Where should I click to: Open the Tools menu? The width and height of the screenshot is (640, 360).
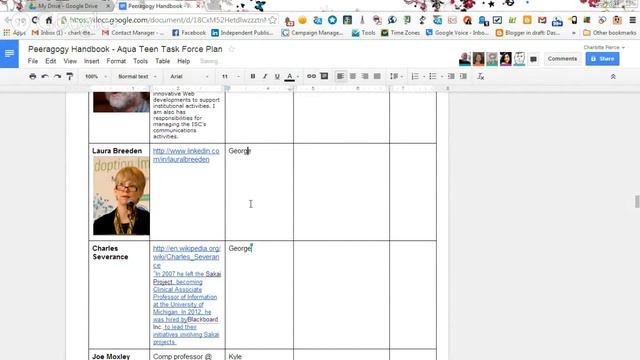pos(140,61)
